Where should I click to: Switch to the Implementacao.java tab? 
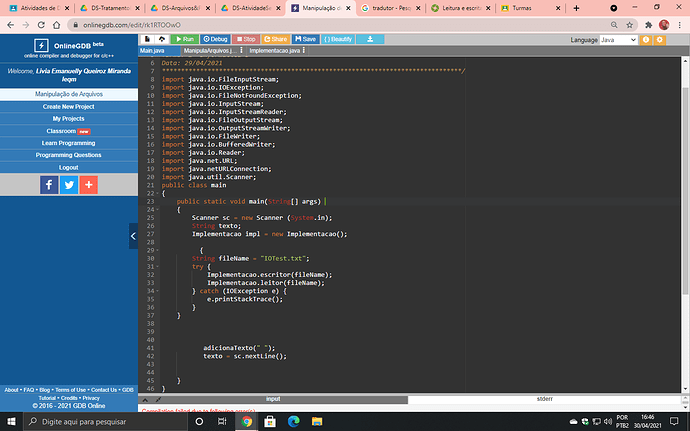click(275, 51)
